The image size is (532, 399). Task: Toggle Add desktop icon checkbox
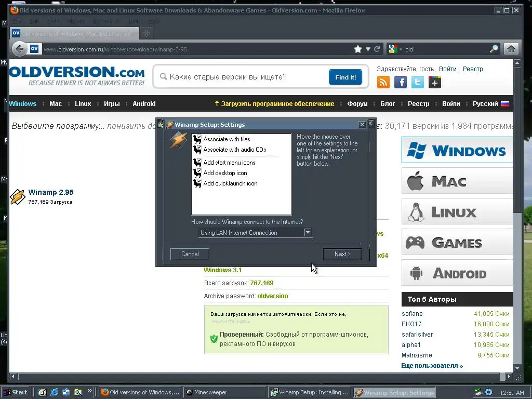coord(197,173)
